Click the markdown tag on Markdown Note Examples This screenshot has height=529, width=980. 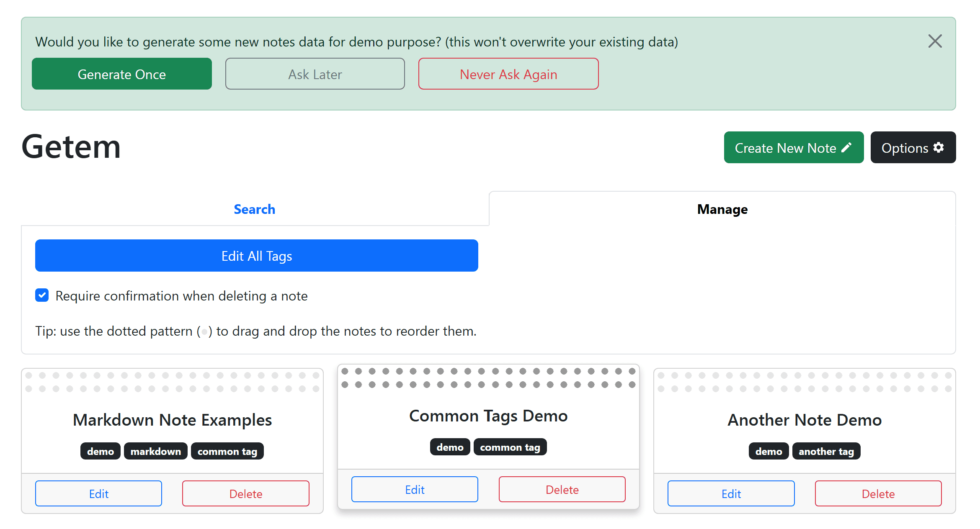[x=155, y=451]
